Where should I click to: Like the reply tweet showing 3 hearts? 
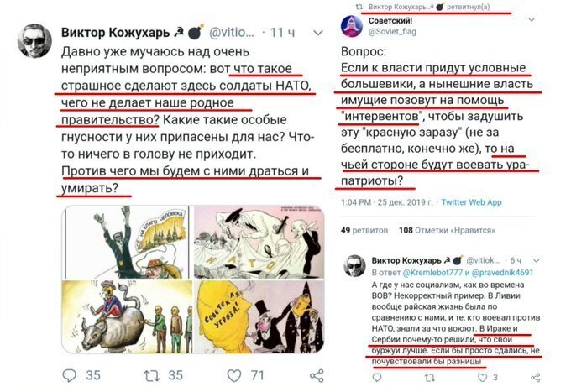pos(482,378)
